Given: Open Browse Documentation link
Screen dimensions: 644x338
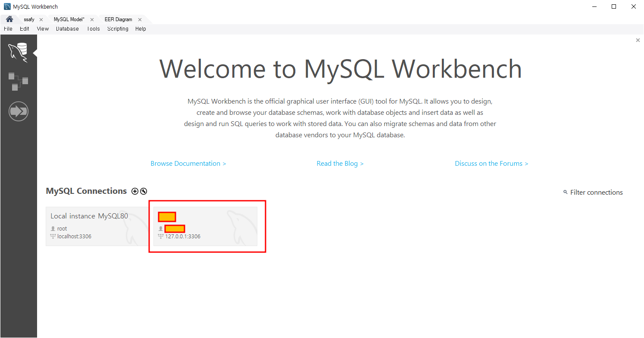Looking at the screenshot, I should [188, 164].
